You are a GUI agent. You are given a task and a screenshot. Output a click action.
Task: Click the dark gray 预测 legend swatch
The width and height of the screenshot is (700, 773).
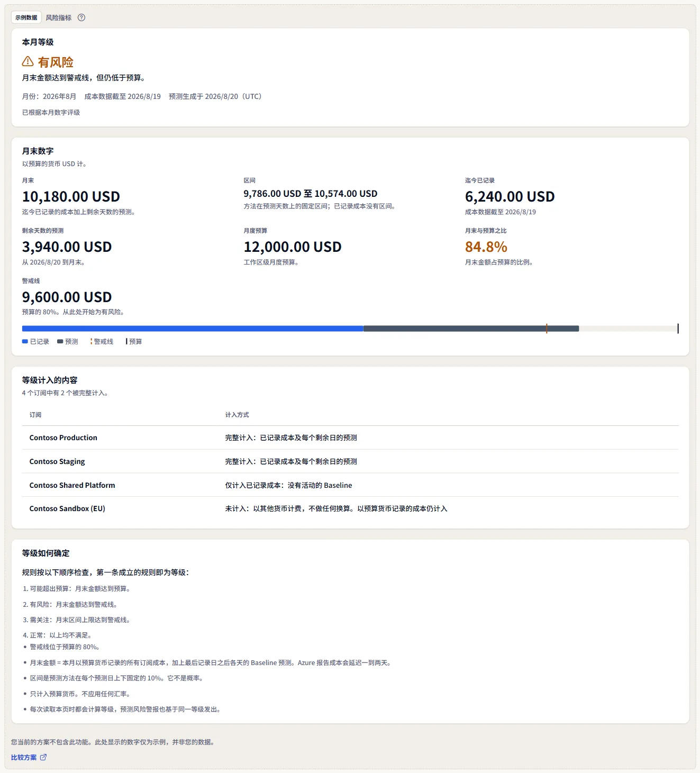pos(60,341)
